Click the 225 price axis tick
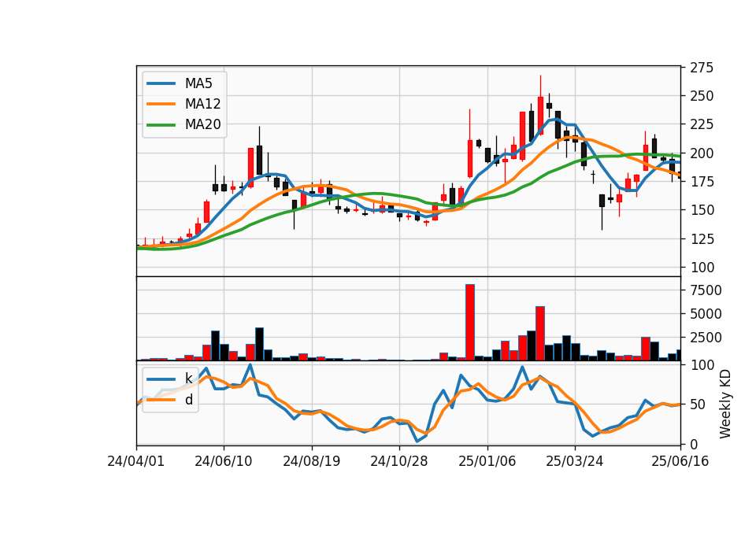 click(x=702, y=124)
